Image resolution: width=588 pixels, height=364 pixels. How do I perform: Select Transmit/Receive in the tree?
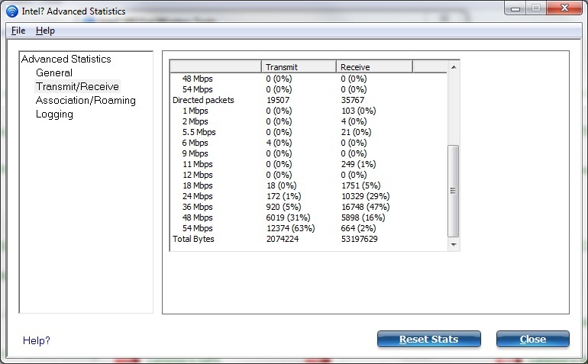78,86
